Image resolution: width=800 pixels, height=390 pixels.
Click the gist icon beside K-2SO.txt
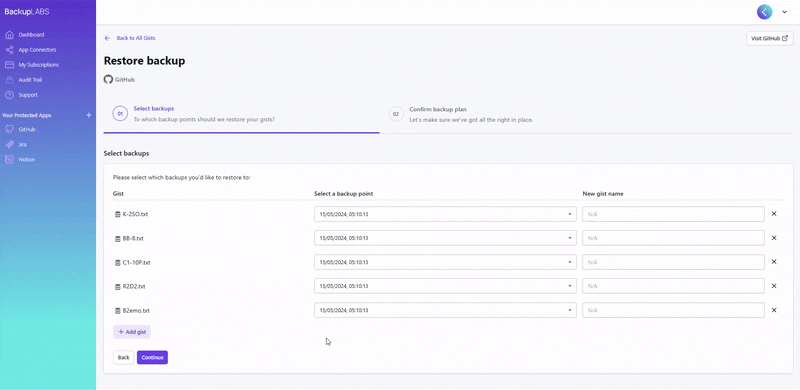pos(117,214)
